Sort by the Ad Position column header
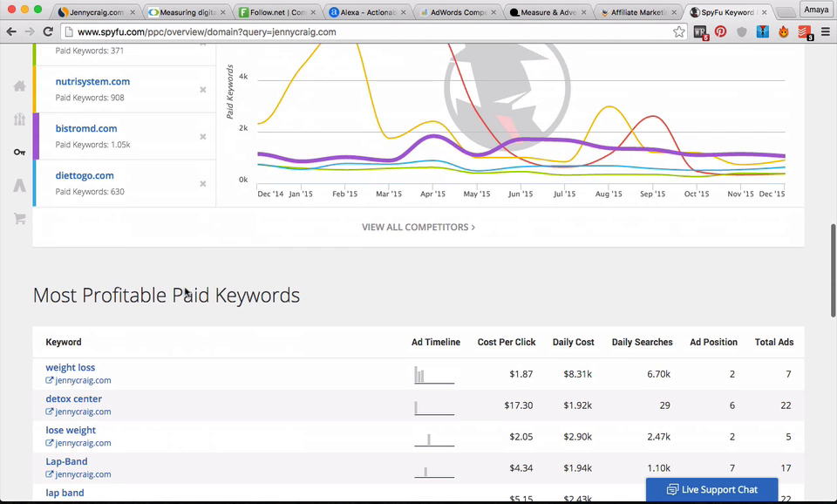 (x=713, y=342)
